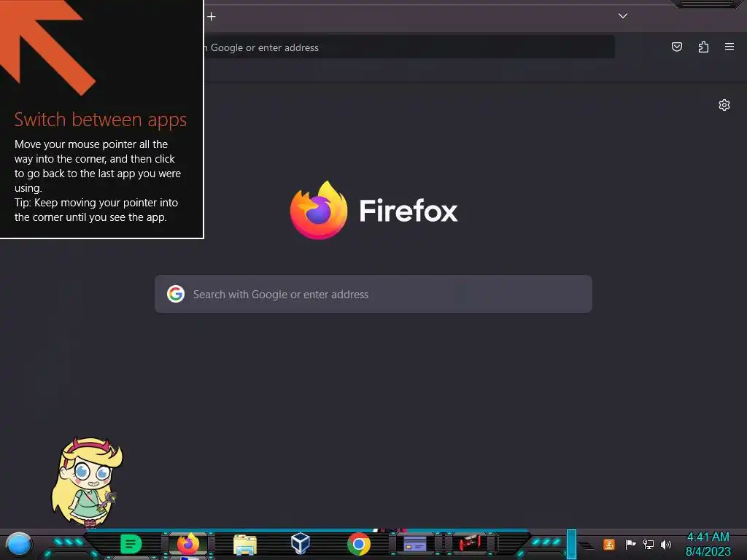The image size is (747, 560).
Task: Open the green chat app on taskbar
Action: [131, 544]
